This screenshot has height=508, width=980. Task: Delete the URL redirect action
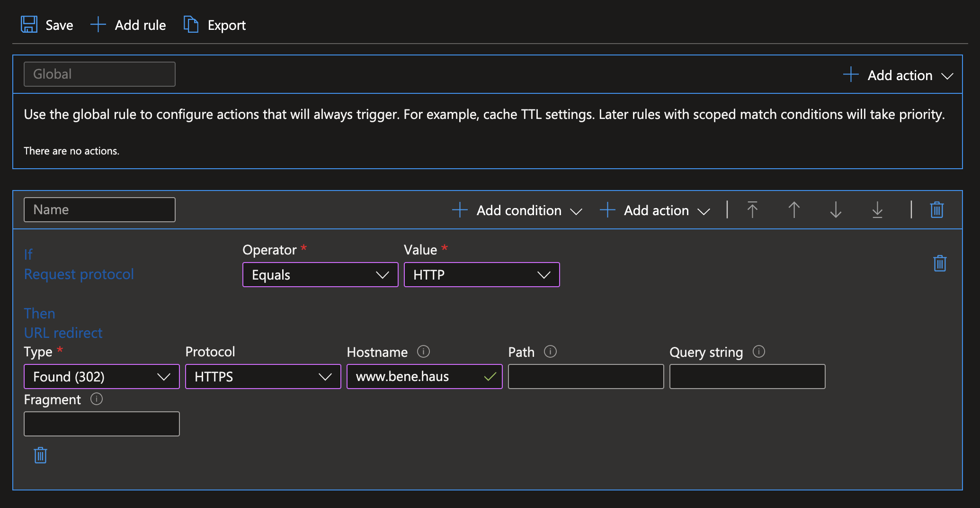pos(41,455)
